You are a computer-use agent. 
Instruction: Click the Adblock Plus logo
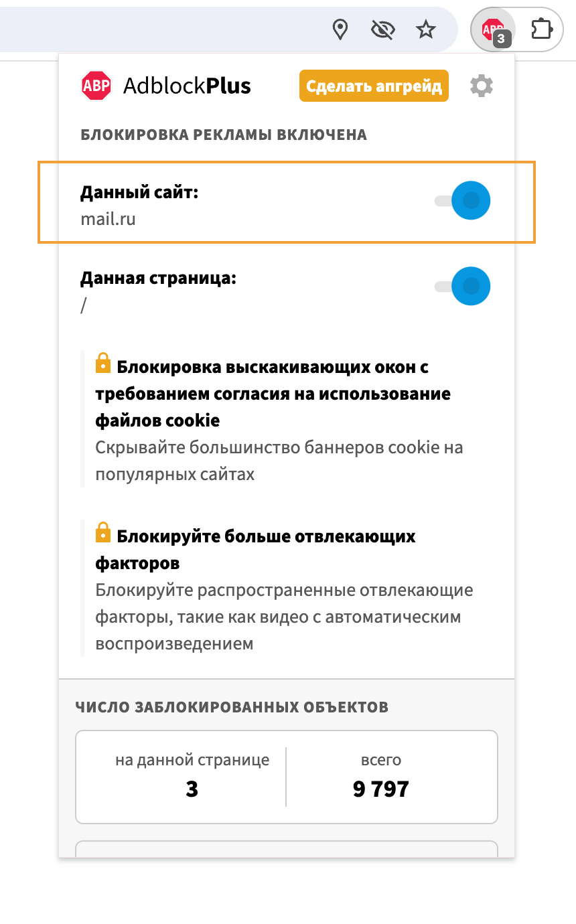click(165, 86)
